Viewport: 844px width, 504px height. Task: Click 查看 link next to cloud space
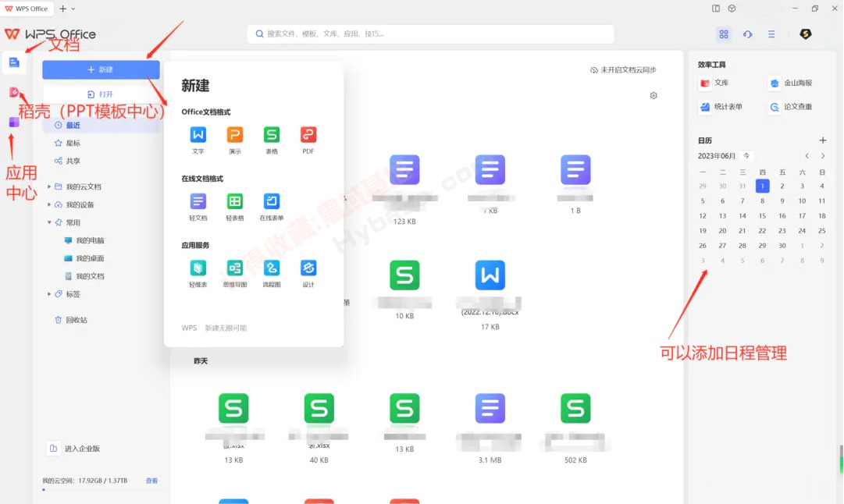(151, 481)
